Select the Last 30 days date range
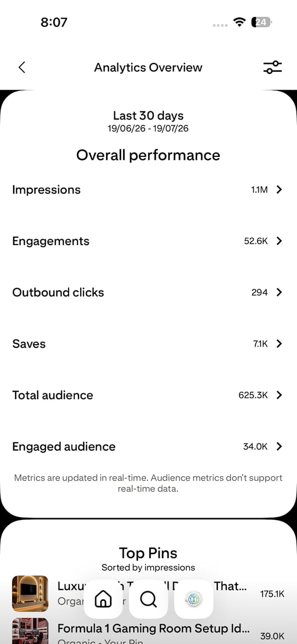 click(148, 115)
